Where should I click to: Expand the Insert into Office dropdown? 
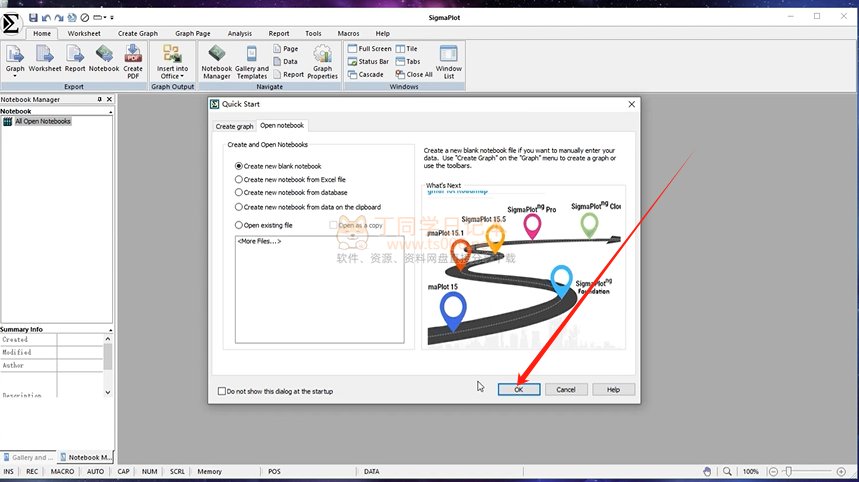(x=172, y=76)
